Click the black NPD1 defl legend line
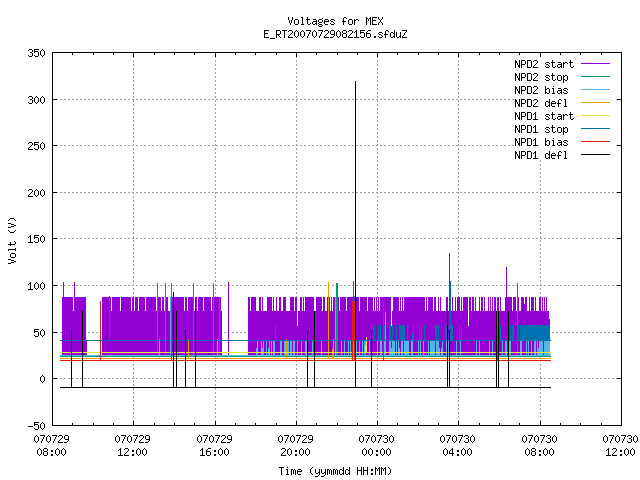The image size is (640, 480). pyautogui.click(x=596, y=155)
